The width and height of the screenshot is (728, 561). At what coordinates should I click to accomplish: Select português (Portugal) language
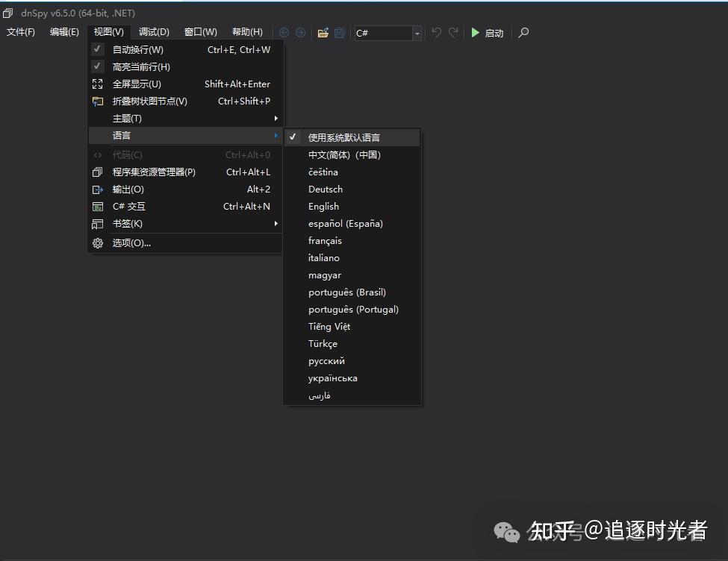click(352, 310)
